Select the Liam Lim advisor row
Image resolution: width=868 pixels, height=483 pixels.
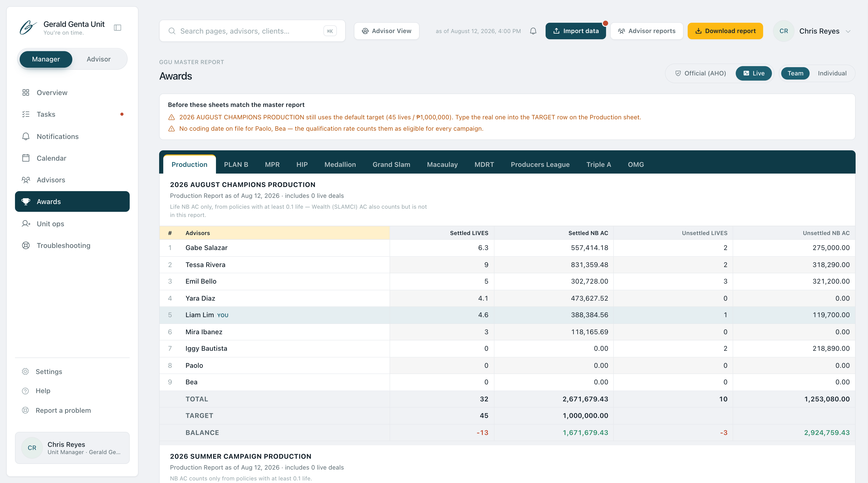click(507, 315)
